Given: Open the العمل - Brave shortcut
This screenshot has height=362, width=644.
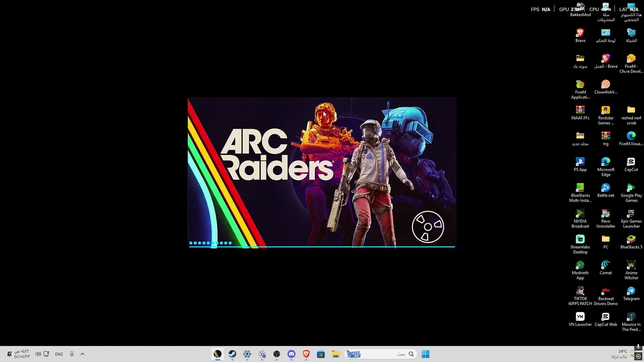Looking at the screenshot, I should 606,61.
